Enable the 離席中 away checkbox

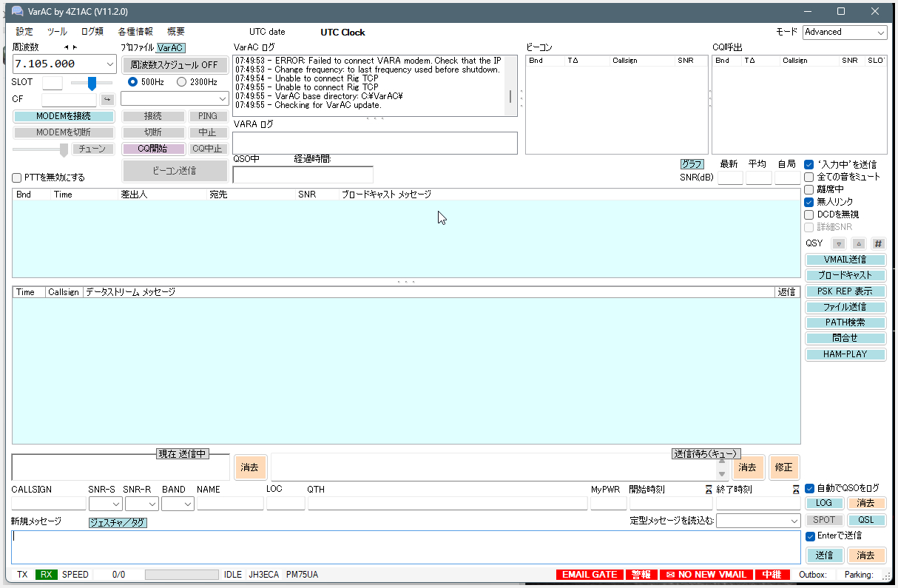pyautogui.click(x=809, y=189)
